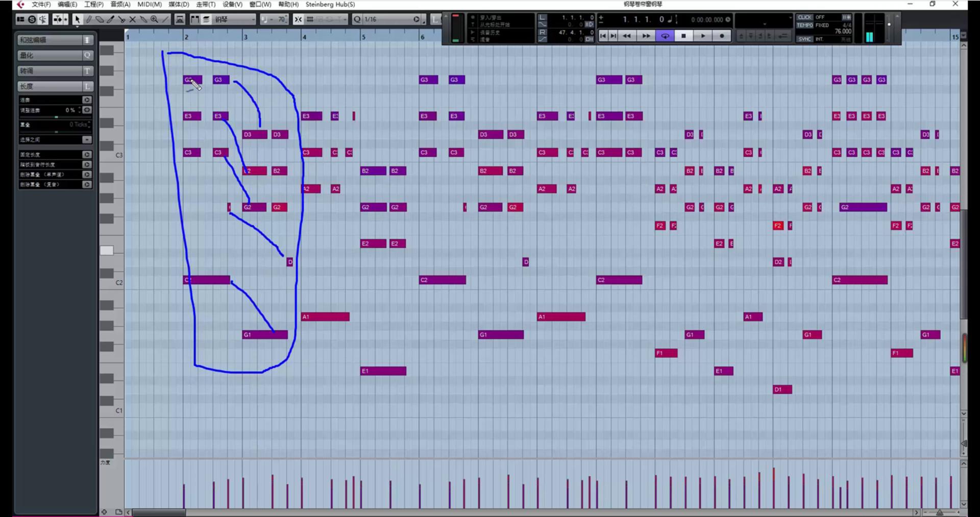The width and height of the screenshot is (980, 517).
Task: Expand the 量化 quantize section
Action: point(55,55)
